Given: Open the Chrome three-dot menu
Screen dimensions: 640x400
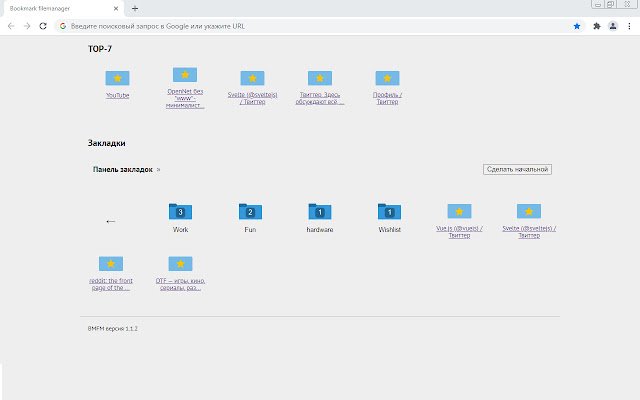Looking at the screenshot, I should click(629, 26).
